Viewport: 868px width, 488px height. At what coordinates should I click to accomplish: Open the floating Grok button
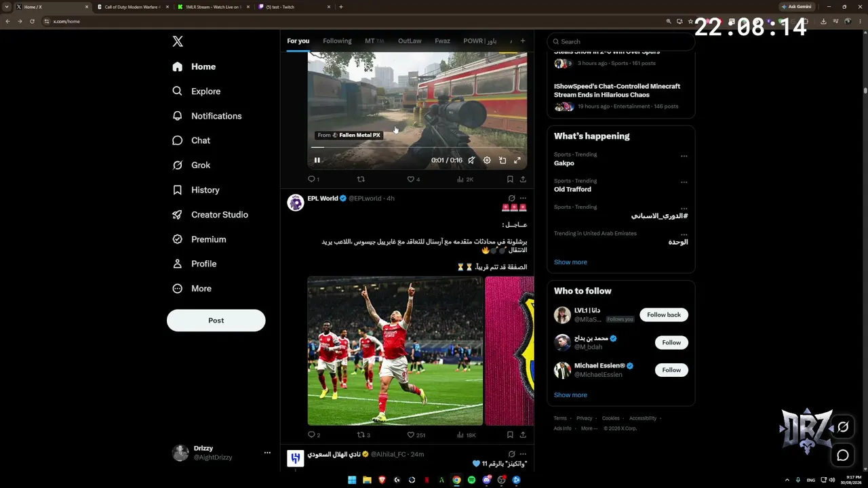[843, 427]
